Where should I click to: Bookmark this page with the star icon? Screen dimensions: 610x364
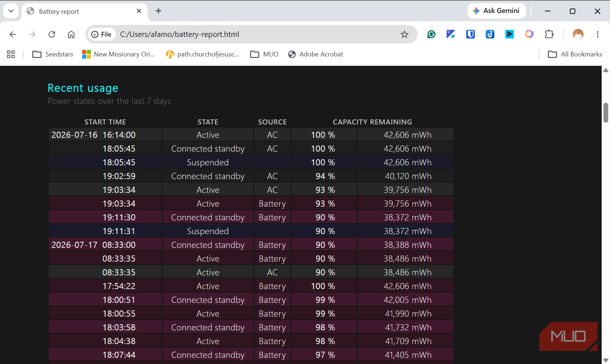click(x=404, y=34)
